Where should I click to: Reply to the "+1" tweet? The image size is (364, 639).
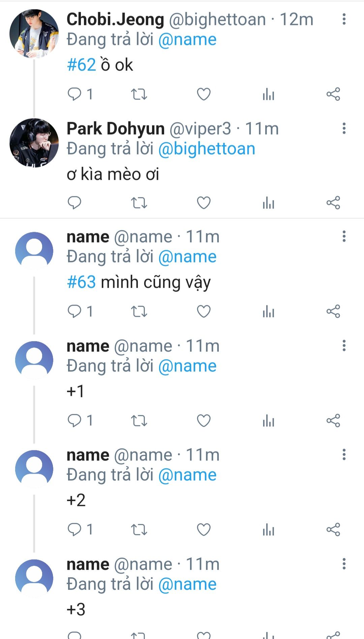coord(74,421)
